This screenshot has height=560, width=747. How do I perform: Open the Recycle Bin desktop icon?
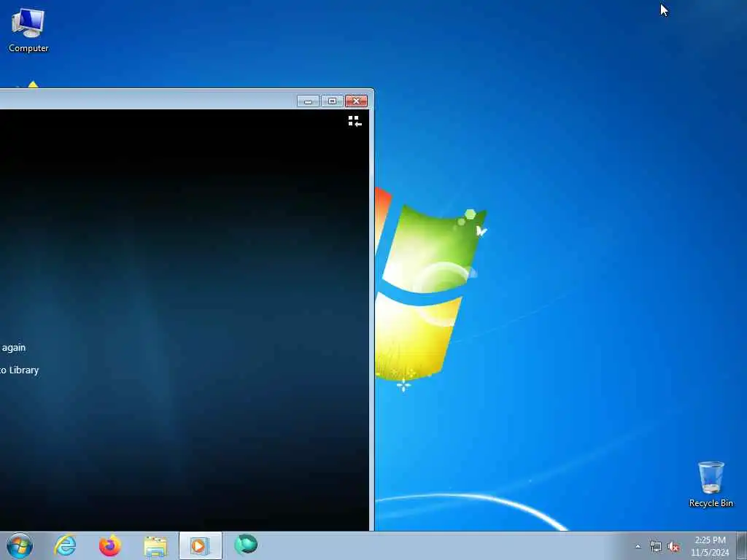point(711,484)
